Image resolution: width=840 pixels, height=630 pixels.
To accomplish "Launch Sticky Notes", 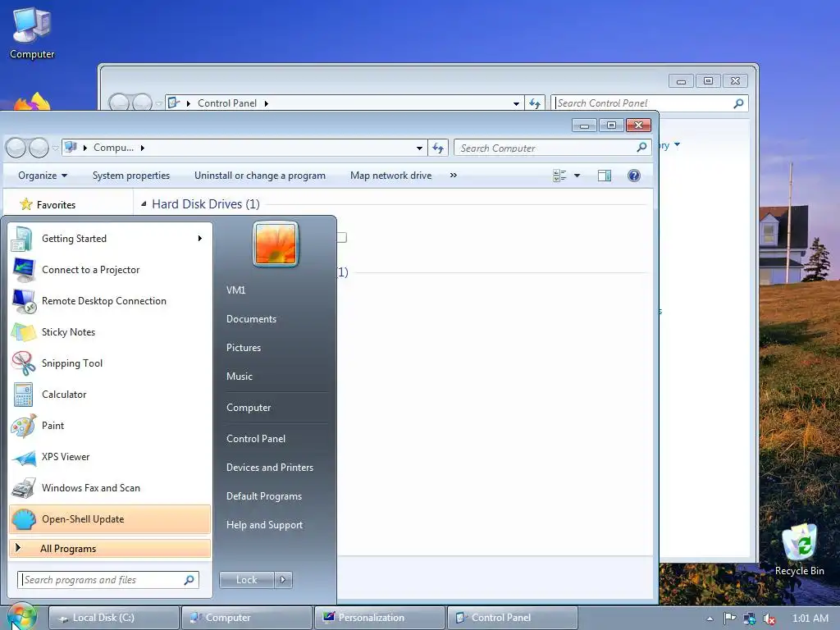I will (110, 332).
